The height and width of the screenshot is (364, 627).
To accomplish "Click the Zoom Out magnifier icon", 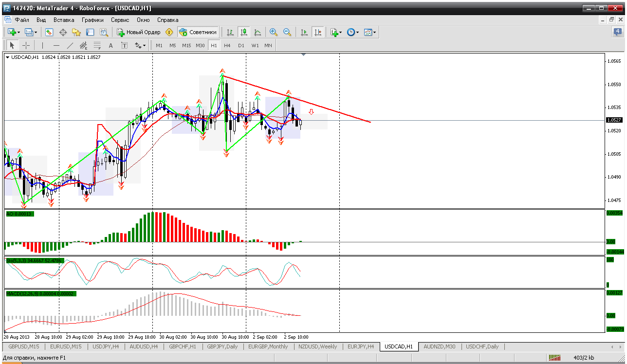I will (287, 32).
